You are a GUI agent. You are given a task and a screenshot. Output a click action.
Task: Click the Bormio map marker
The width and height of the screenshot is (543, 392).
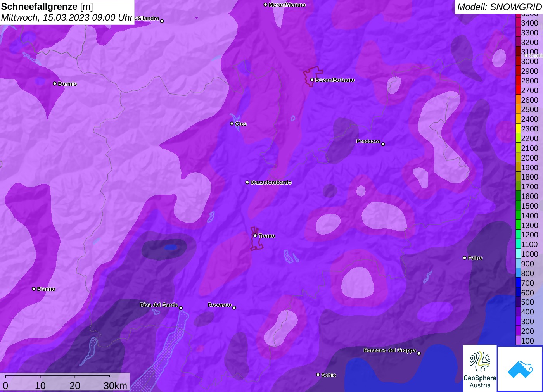pos(55,83)
